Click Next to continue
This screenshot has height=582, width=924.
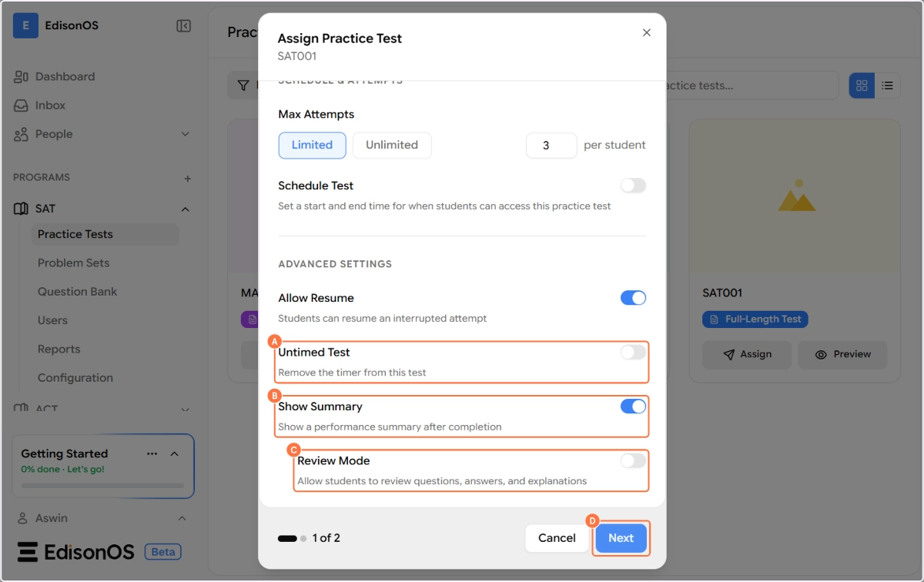621,538
